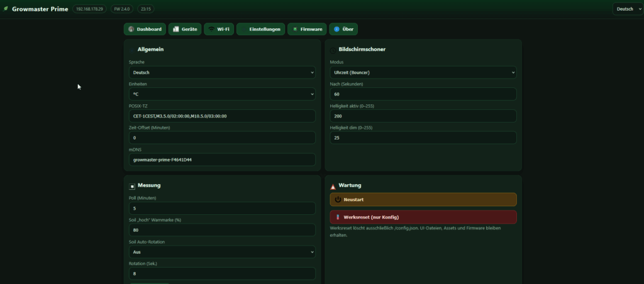Open the Soil Auto-Rotation dropdown
The image size is (644, 284).
[222, 251]
